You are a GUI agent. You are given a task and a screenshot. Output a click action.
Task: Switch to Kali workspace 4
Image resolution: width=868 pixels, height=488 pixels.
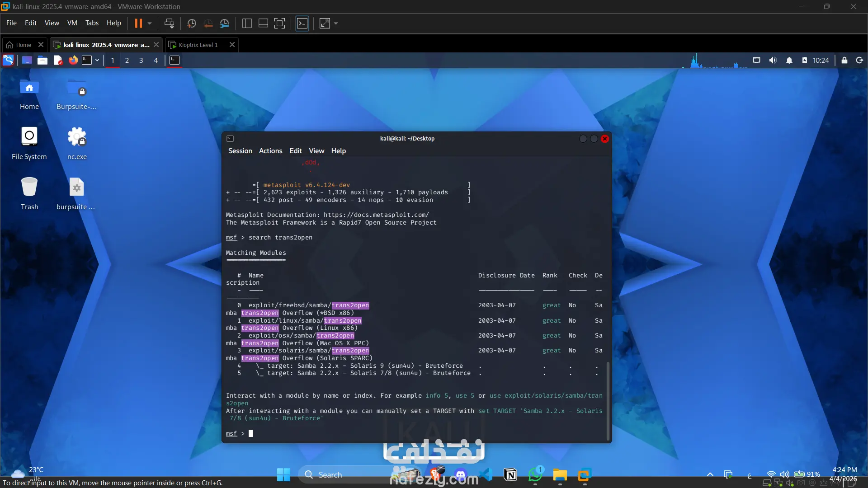click(156, 61)
